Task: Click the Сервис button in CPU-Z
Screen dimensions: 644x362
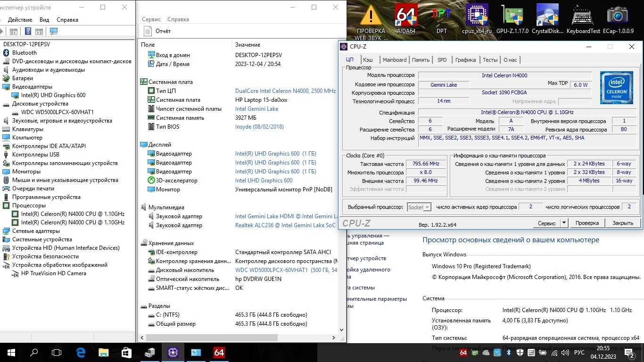Action: [x=547, y=223]
